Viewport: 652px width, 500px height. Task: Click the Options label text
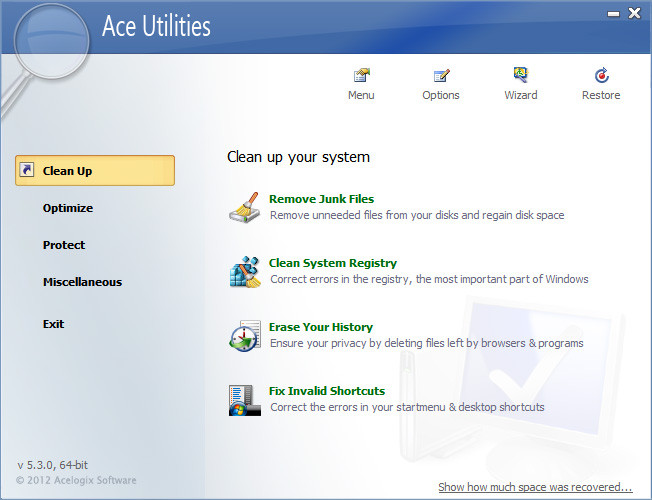click(x=441, y=95)
